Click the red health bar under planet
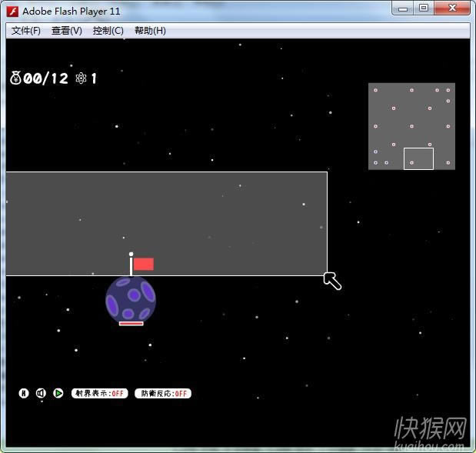The height and width of the screenshot is (453, 476). pyautogui.click(x=131, y=324)
